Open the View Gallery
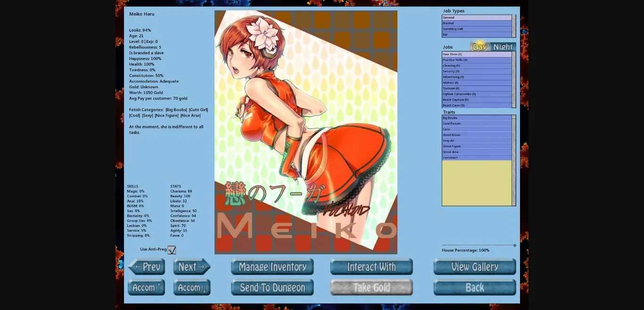Screen dimensions: 644x310 point(474,267)
